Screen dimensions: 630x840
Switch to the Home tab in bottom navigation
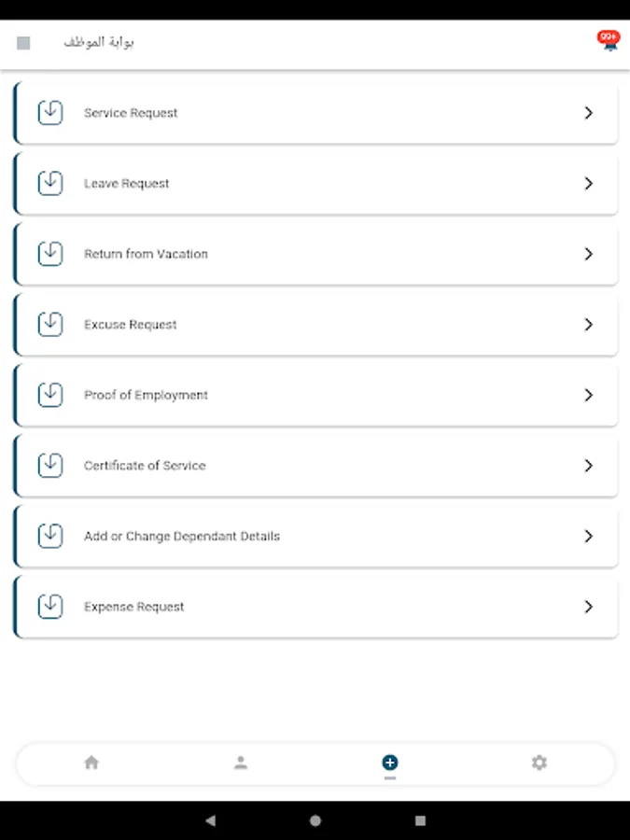click(x=91, y=763)
